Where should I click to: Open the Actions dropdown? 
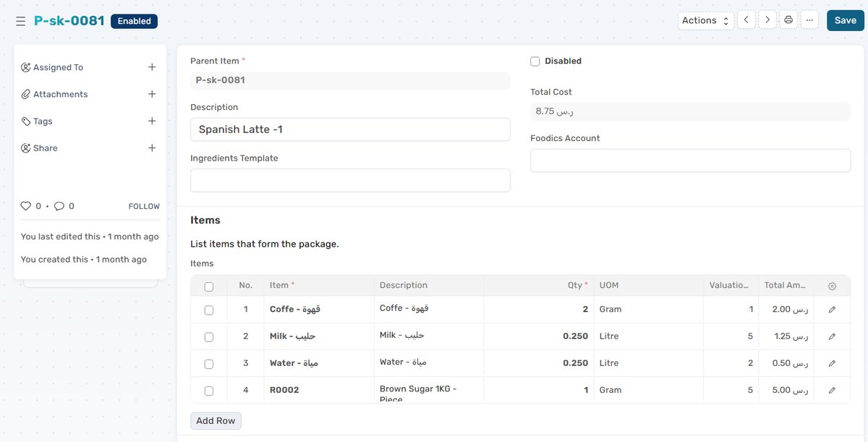[x=705, y=20]
